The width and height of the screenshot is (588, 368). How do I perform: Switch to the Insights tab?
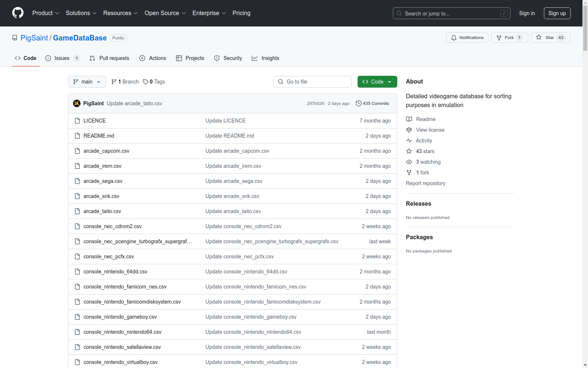tap(265, 58)
